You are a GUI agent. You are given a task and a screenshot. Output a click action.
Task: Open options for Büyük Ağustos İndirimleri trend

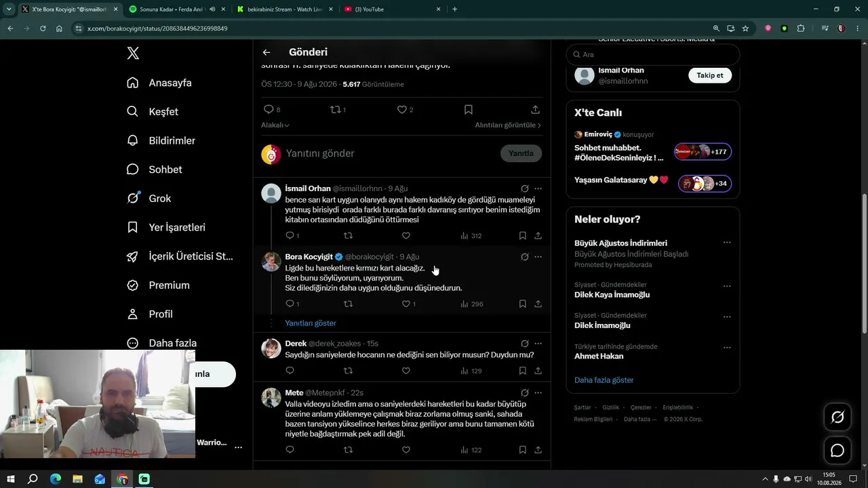coord(727,243)
